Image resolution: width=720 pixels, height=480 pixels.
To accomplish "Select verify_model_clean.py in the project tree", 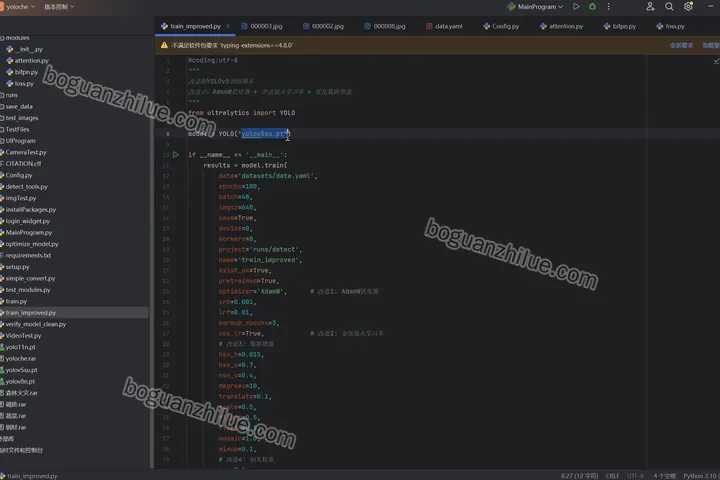I will point(33,325).
